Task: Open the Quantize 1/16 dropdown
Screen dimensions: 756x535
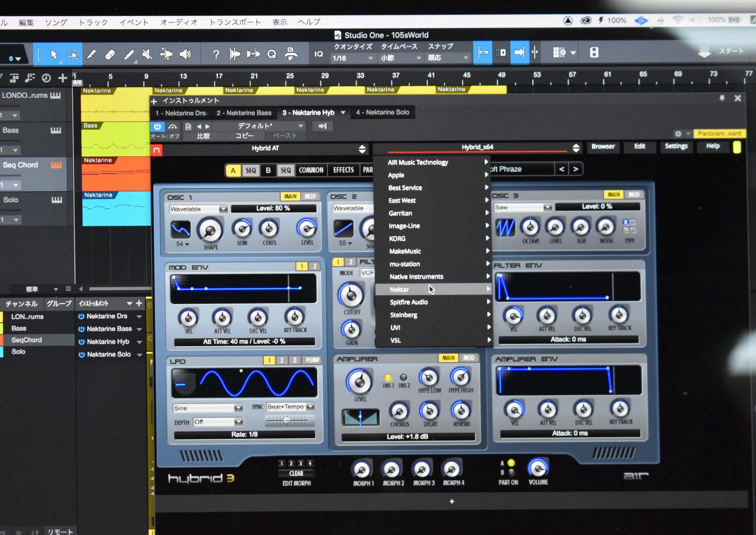Action: 353,58
